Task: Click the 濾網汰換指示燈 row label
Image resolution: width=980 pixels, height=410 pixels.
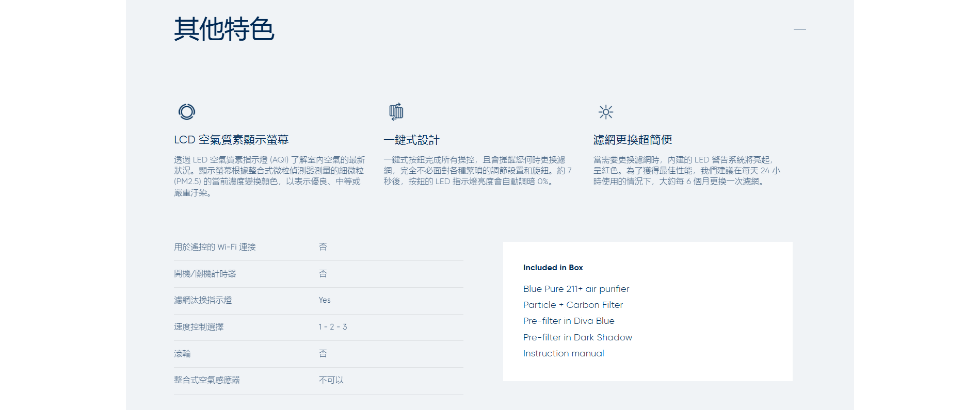Action: [203, 300]
